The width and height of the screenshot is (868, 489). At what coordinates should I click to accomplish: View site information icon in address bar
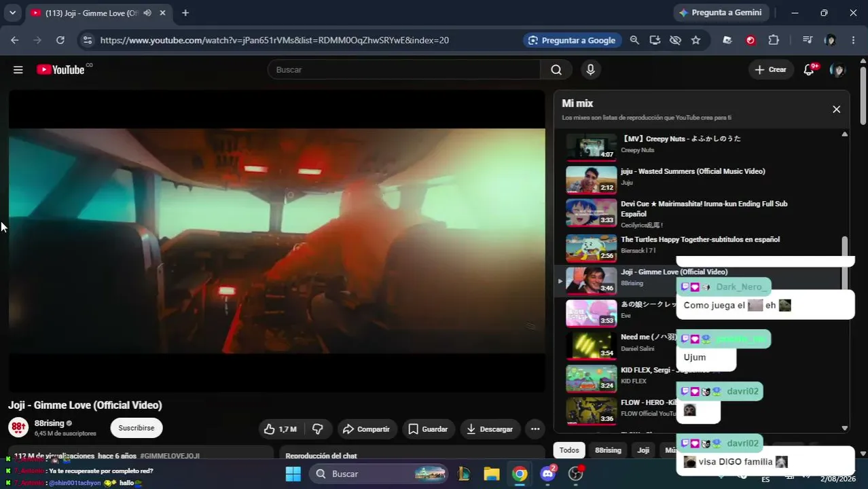87,40
